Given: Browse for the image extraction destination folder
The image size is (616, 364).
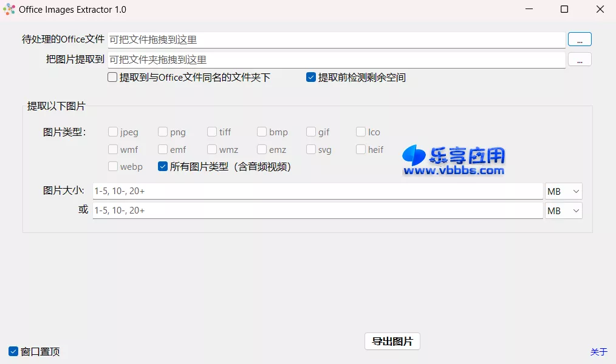Looking at the screenshot, I should (x=579, y=59).
